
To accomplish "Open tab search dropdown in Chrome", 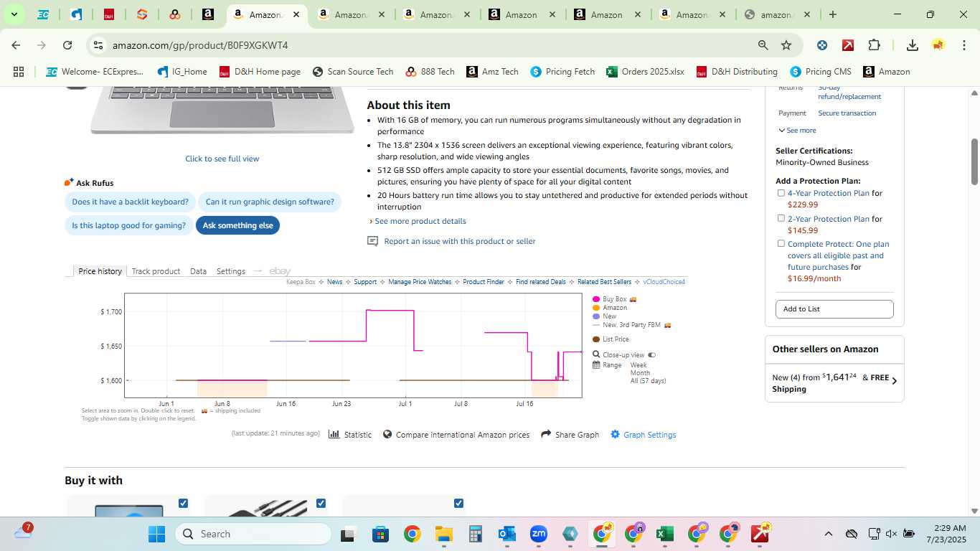I will pyautogui.click(x=14, y=14).
